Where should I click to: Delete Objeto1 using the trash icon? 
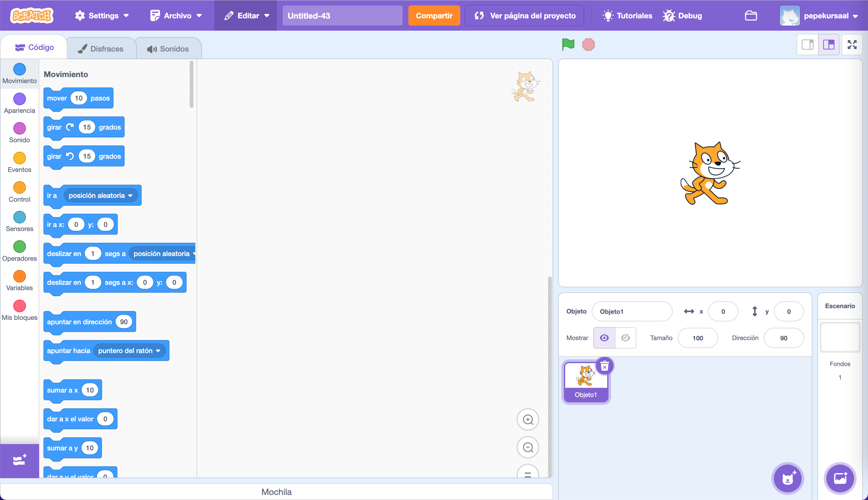(x=605, y=366)
